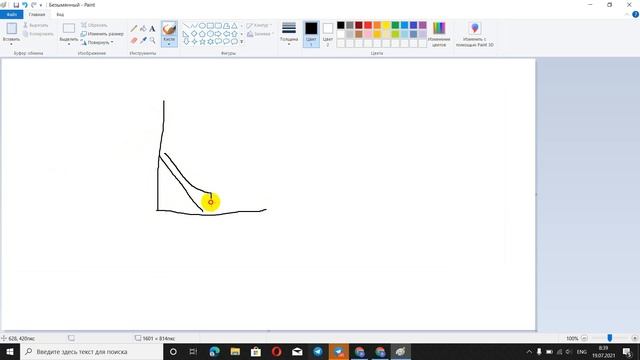Choose the Oval shape in the shapes gallery
Screen dimensions: 640x360
click(x=202, y=25)
